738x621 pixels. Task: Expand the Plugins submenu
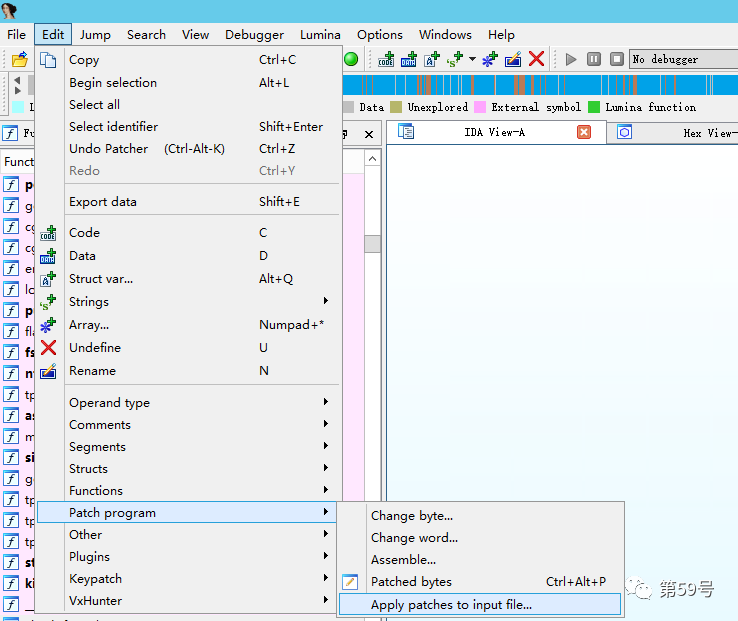coord(188,556)
